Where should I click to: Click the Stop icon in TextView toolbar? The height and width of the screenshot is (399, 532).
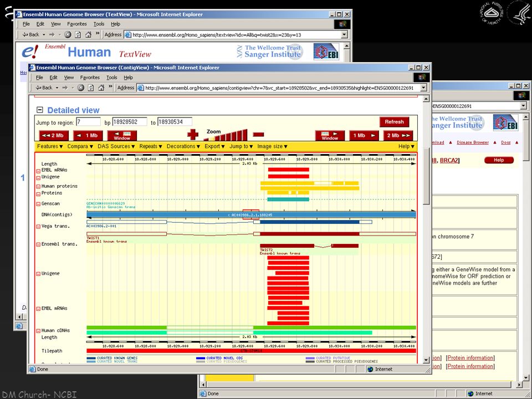(68, 34)
